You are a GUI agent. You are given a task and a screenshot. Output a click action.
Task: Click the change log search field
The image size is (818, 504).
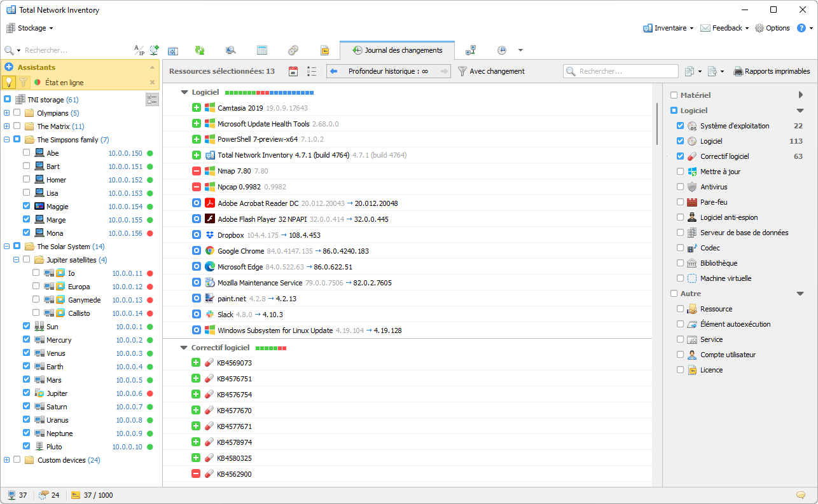[x=627, y=71]
